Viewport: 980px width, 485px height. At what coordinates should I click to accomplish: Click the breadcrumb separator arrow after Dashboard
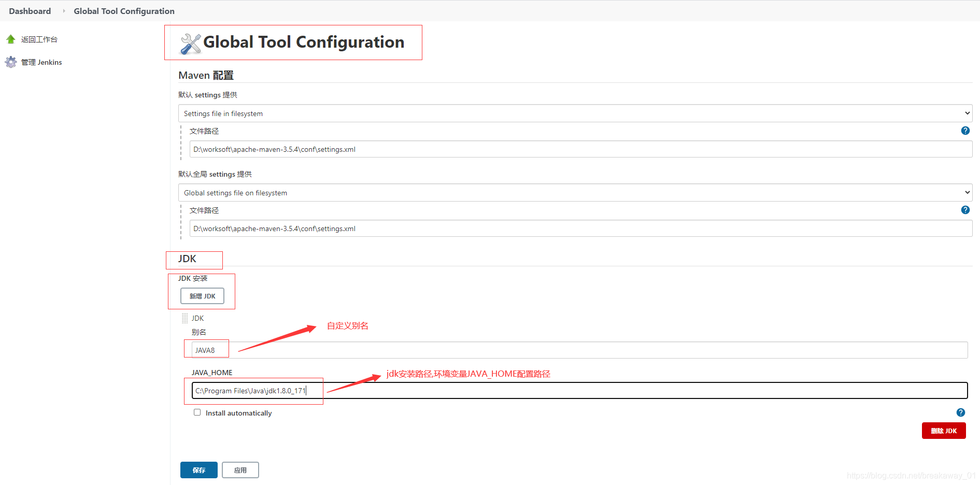coord(64,11)
